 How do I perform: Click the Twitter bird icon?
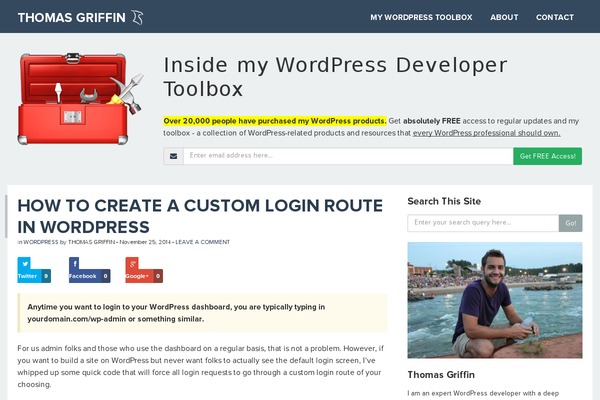25,263
